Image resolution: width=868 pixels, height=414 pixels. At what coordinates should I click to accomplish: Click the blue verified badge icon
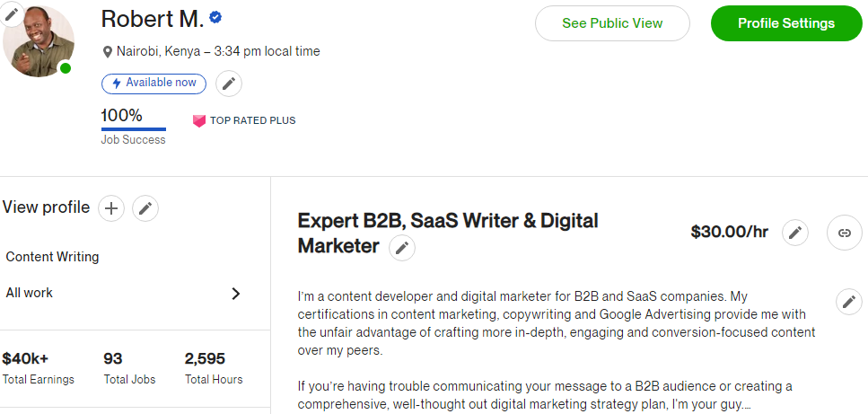point(216,18)
